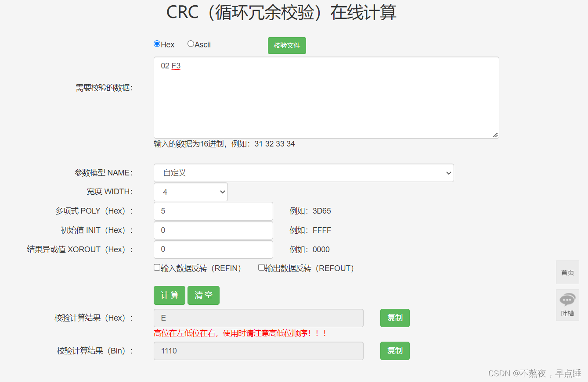Viewport: 588px width, 382px height.
Task: Open the 宽度 WIDTH dropdown
Action: 191,192
